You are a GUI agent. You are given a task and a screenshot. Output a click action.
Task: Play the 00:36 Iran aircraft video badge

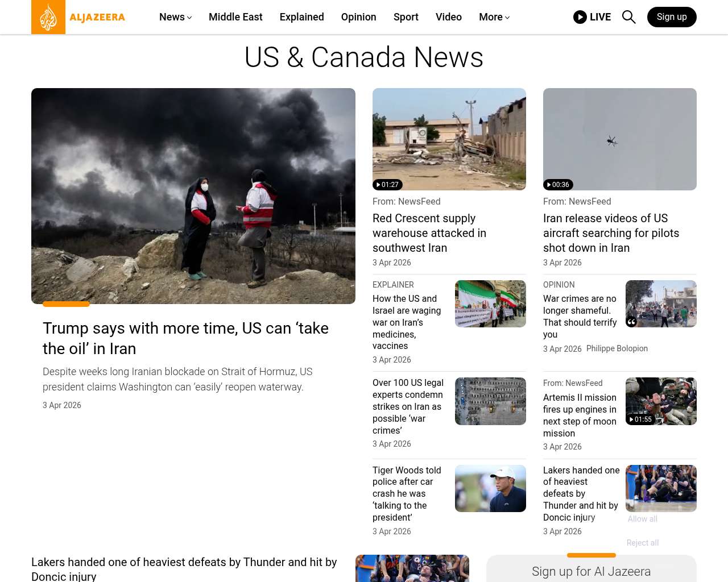pos(558,185)
